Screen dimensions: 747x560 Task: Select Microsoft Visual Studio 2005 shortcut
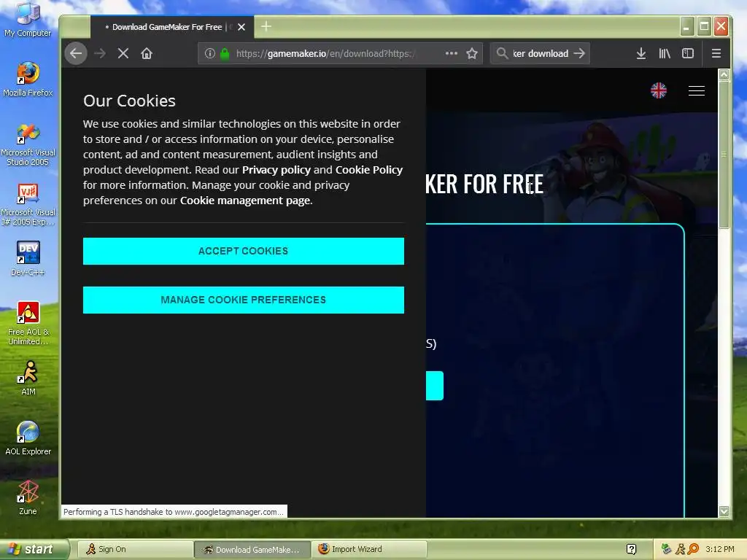[28, 145]
